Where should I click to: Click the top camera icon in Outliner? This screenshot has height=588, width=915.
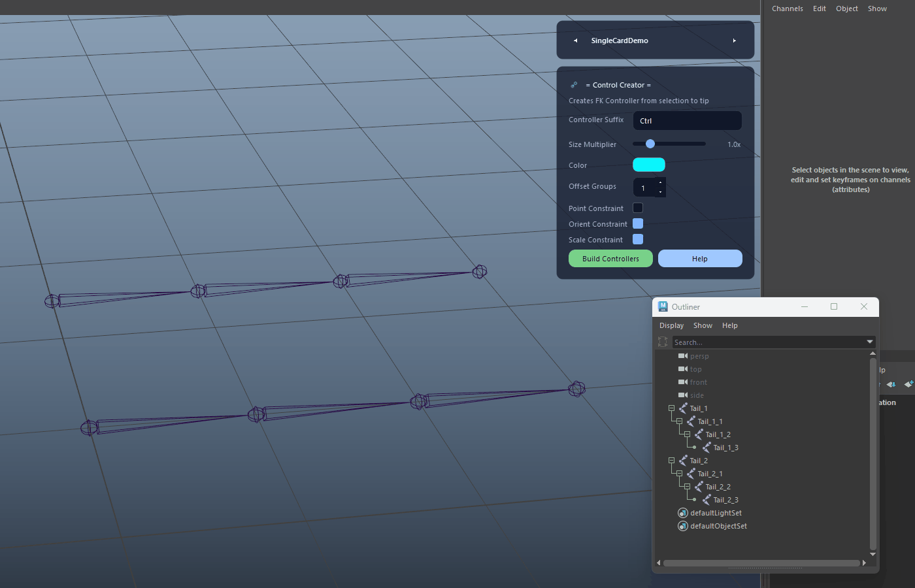[x=683, y=369]
